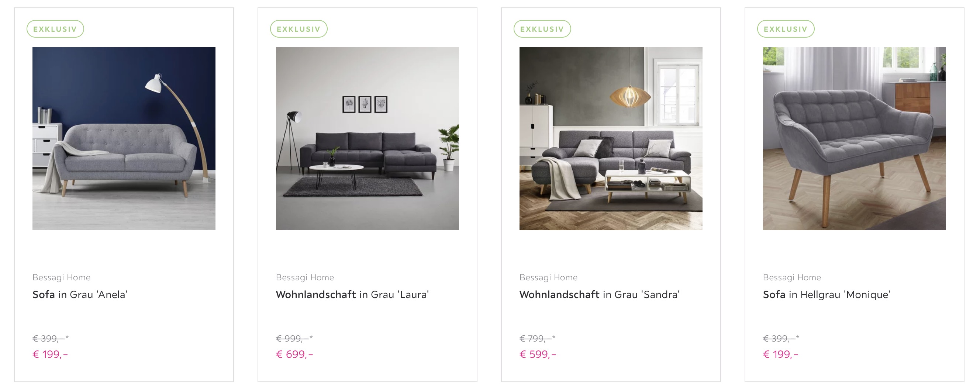Click the EXKLUSIV badge on the Anela card

(x=55, y=29)
